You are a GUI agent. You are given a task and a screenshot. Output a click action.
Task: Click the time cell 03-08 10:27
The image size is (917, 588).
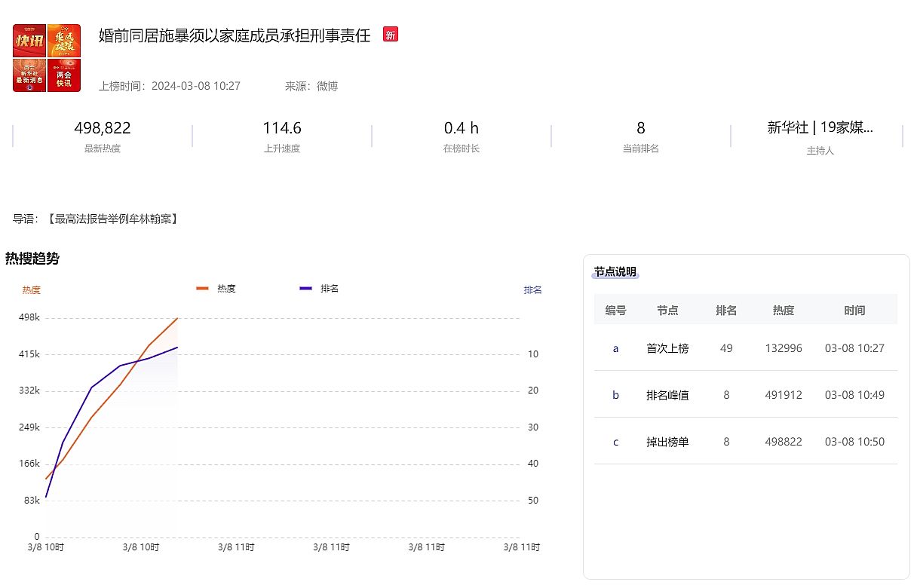coord(854,348)
